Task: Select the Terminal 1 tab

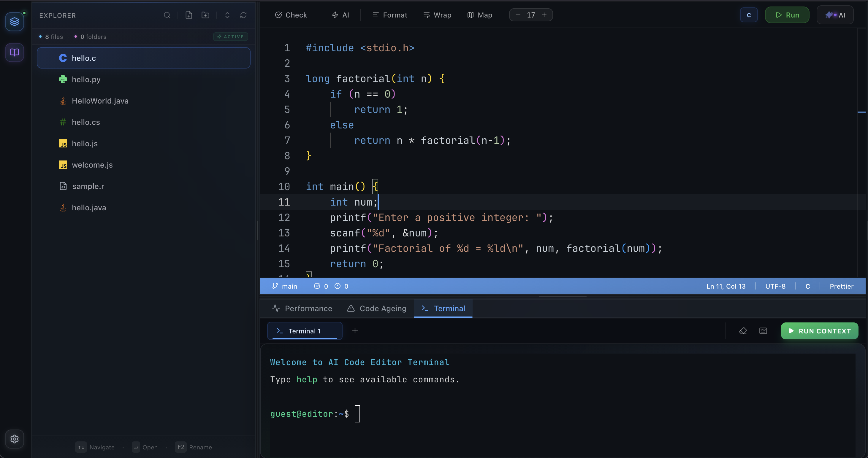Action: pos(305,331)
